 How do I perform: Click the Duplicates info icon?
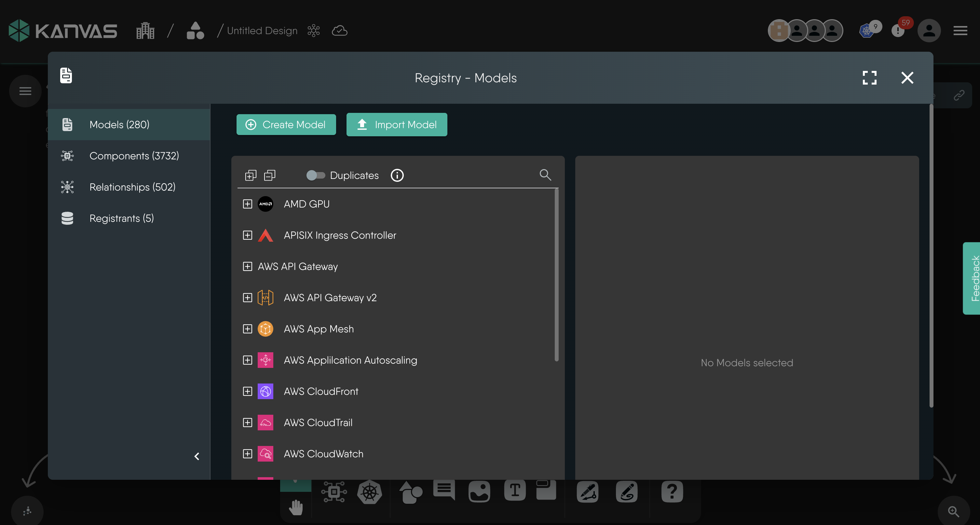click(397, 175)
